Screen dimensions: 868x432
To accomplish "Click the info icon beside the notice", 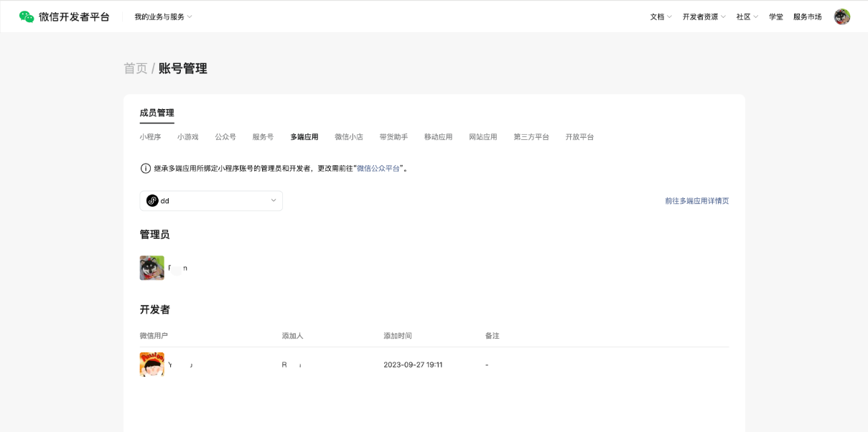I will [x=146, y=169].
